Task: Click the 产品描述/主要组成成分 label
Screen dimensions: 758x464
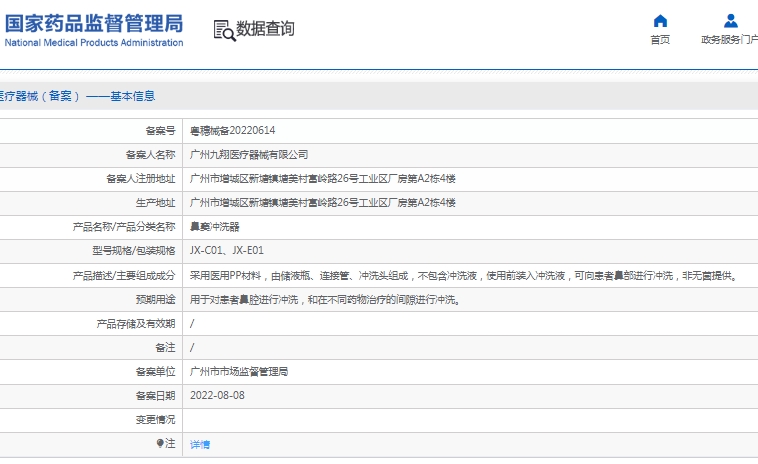Action: [124, 276]
